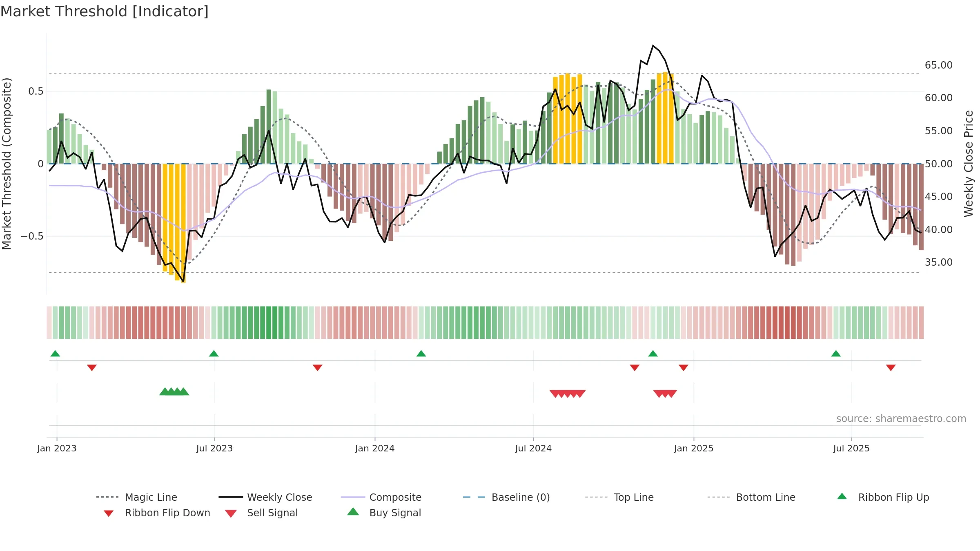980x551 pixels.
Task: Select the ribbon flip up marker near Jul 2023
Action: click(214, 353)
